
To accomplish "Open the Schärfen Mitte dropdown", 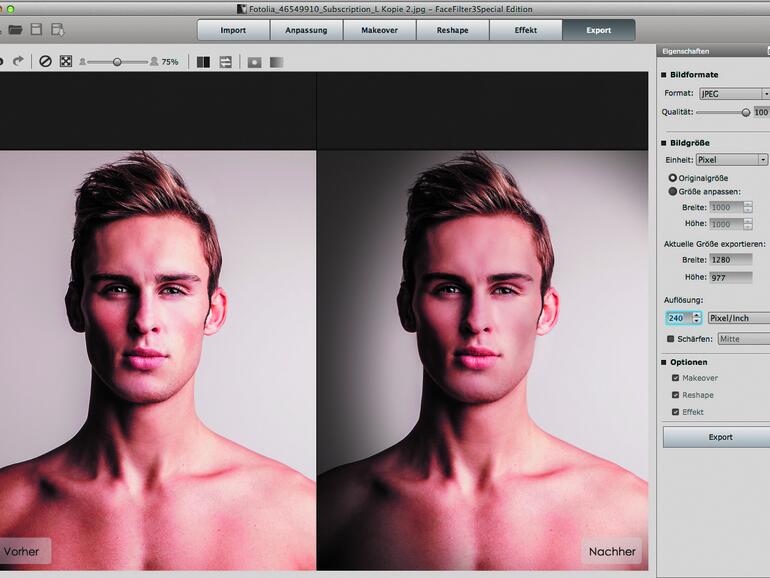I will (743, 339).
